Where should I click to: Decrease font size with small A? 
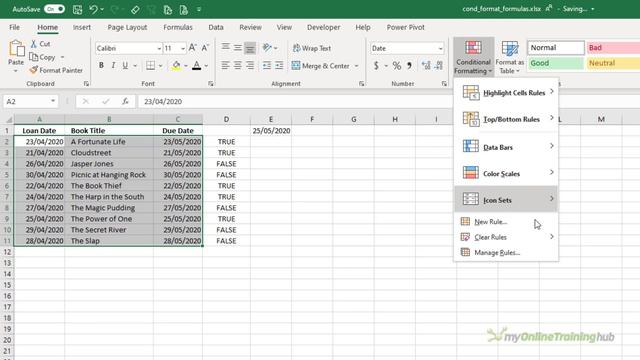(205, 48)
